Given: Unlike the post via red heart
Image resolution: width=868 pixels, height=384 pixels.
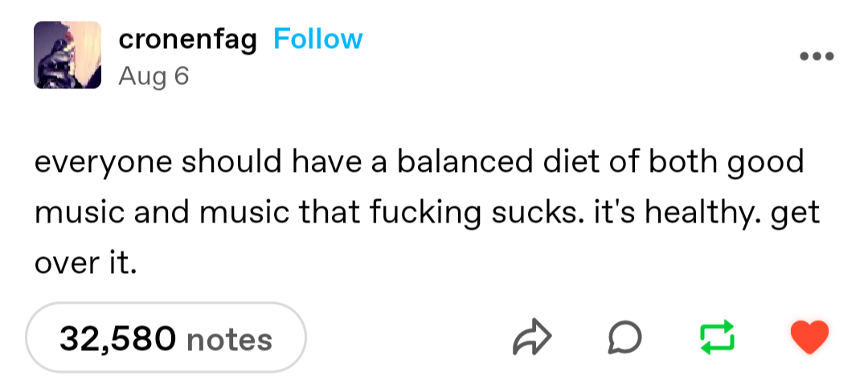Looking at the screenshot, I should (809, 338).
